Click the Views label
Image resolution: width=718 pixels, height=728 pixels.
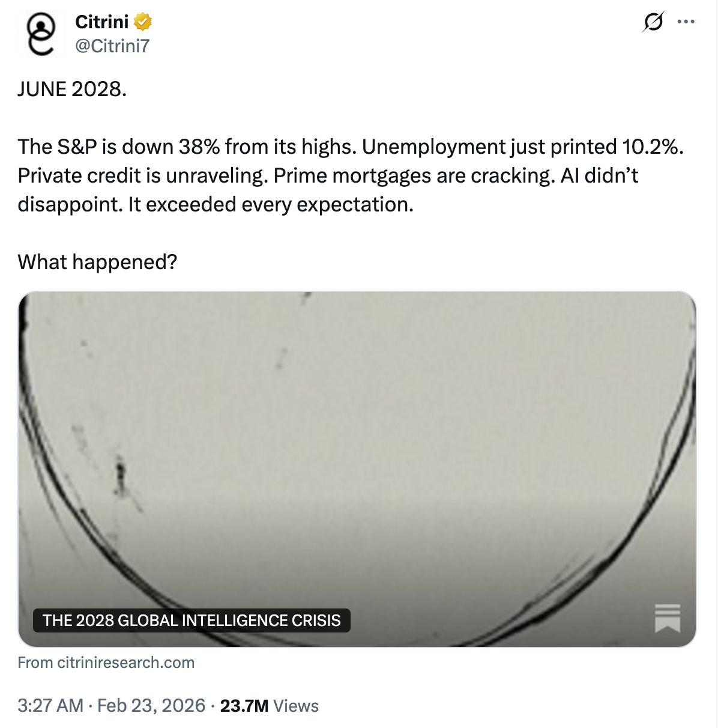tap(297, 705)
